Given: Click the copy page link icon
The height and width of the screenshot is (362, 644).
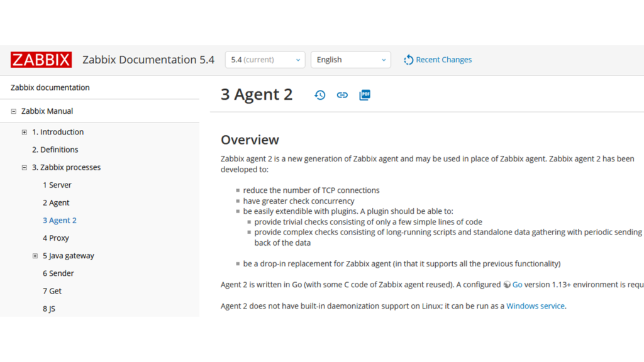Looking at the screenshot, I should click(342, 95).
